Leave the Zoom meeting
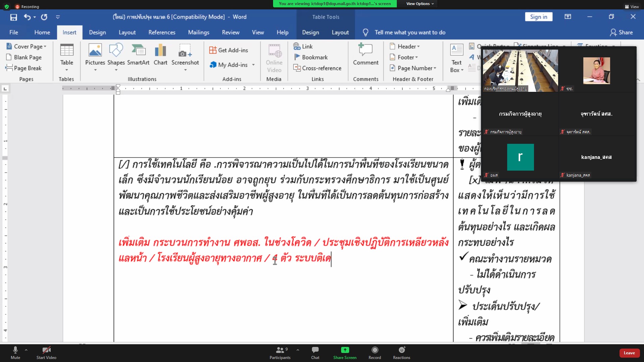This screenshot has height=362, width=644. (629, 353)
